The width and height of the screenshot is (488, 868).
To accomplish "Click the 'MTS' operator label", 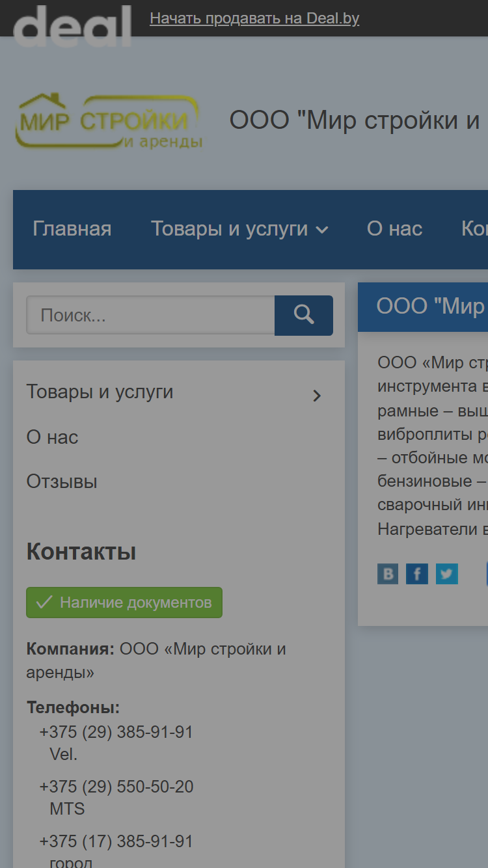I will (x=67, y=809).
